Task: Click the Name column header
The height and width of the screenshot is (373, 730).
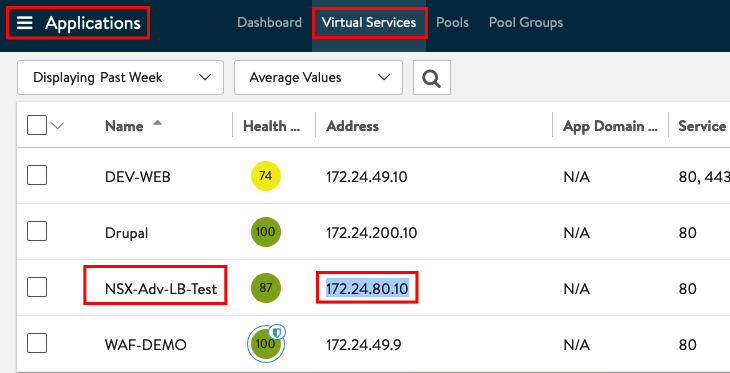Action: (124, 126)
